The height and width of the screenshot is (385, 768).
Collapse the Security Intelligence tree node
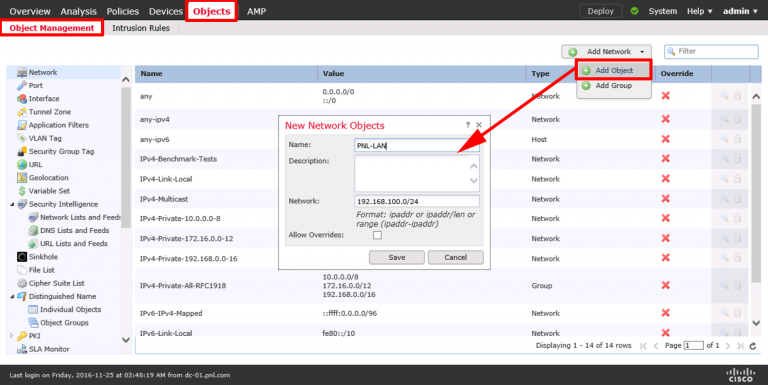pos(12,204)
